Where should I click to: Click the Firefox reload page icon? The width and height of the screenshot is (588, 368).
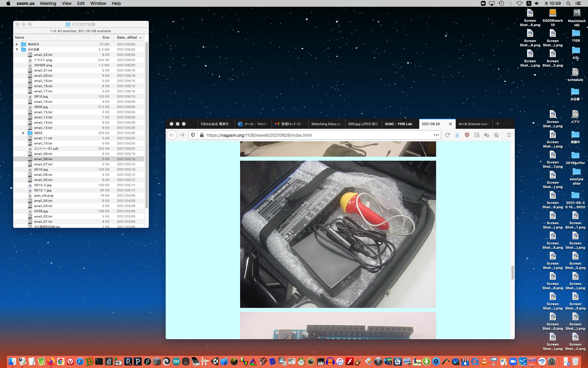point(447,135)
